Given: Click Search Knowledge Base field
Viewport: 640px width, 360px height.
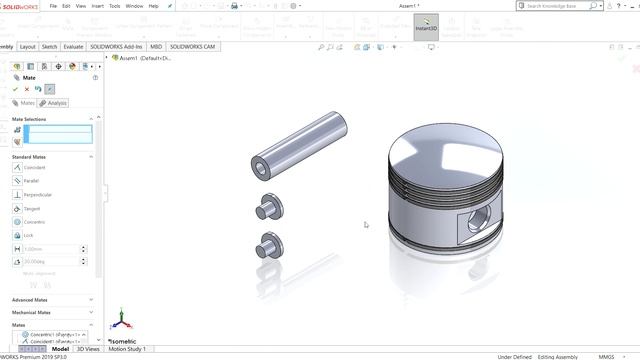Looking at the screenshot, I should [551, 6].
